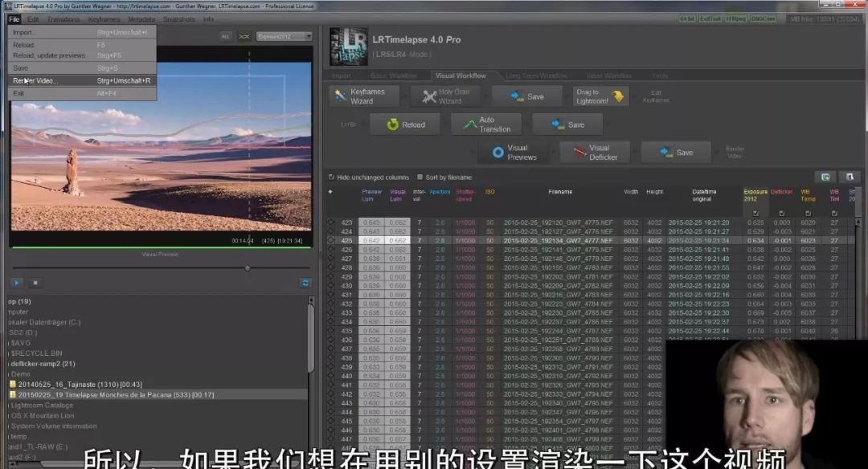The width and height of the screenshot is (868, 469).
Task: Click the folder tree vertical scrollbar
Action: point(310,337)
